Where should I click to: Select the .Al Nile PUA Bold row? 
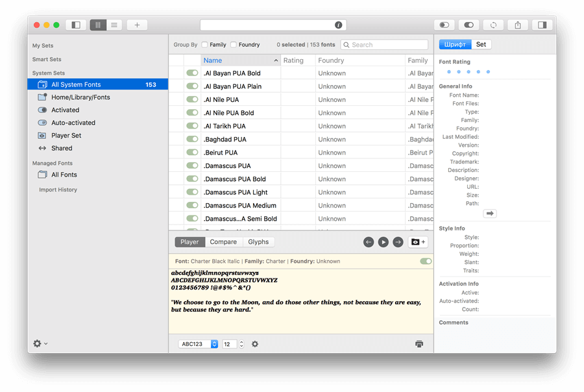301,113
